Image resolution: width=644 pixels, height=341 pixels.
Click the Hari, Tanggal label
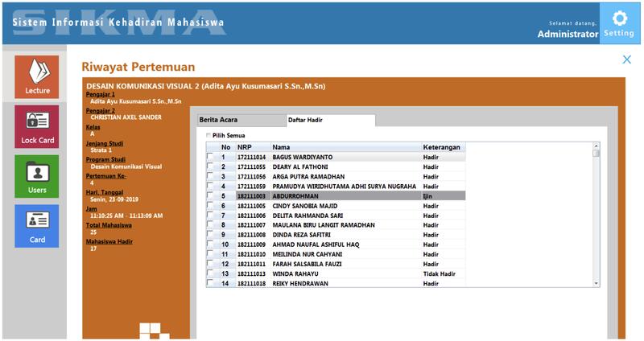pos(105,192)
